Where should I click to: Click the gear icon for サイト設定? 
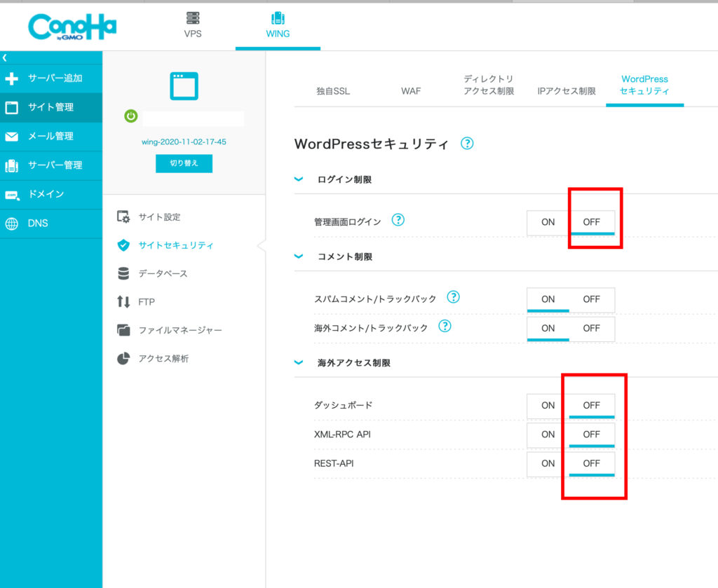click(x=123, y=217)
